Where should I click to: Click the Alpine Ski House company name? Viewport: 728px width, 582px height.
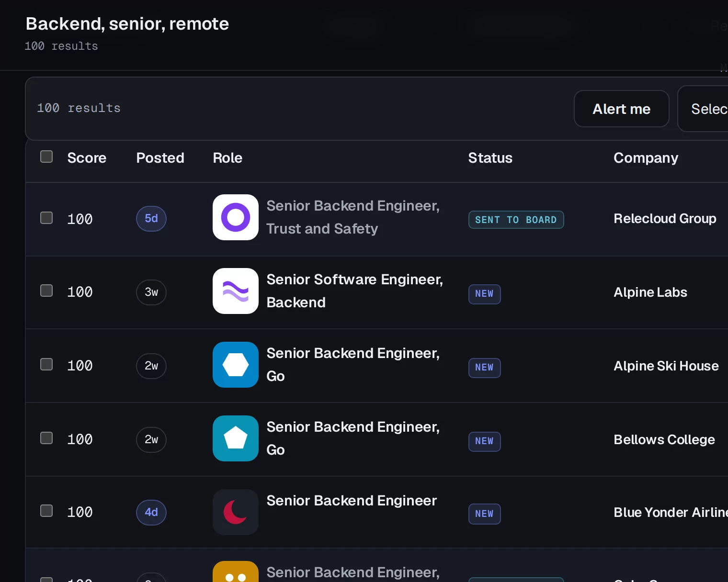tap(666, 366)
